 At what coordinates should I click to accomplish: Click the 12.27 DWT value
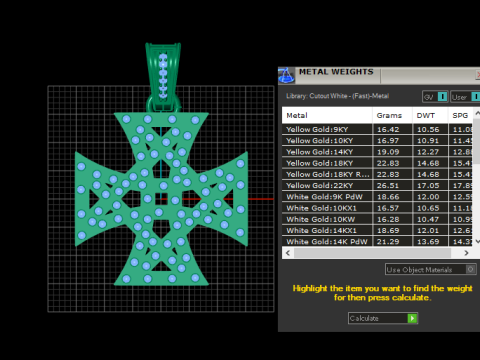pos(428,152)
